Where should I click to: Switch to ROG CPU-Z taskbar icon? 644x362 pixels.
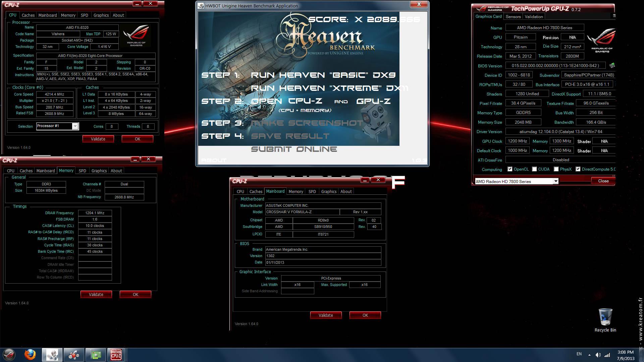tap(116, 355)
